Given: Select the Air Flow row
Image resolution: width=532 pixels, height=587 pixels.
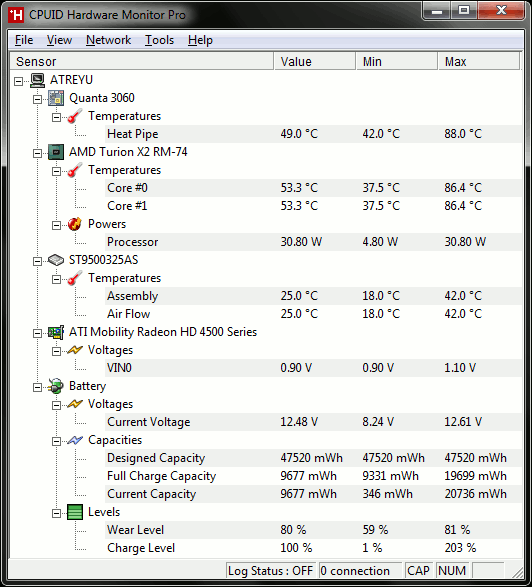Looking at the screenshot, I should tap(314, 314).
